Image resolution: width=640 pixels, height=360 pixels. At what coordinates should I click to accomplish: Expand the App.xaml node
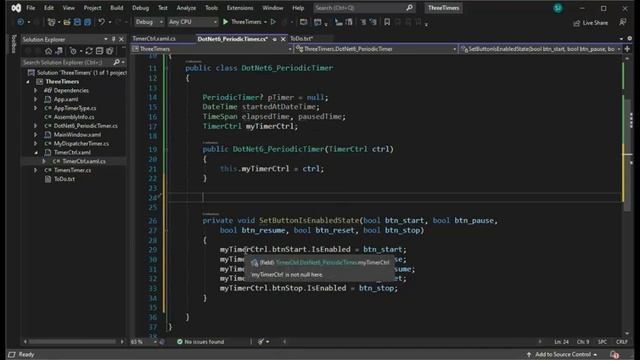tap(36, 99)
